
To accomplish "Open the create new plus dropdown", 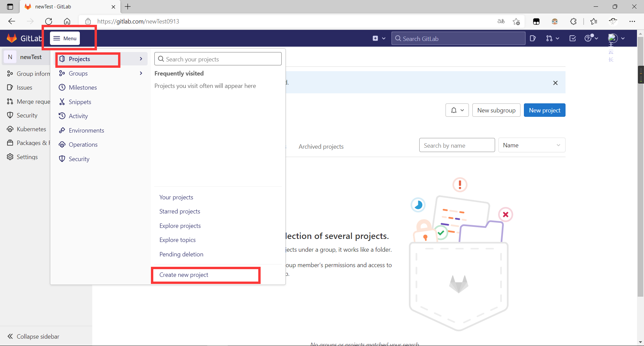I will [379, 39].
